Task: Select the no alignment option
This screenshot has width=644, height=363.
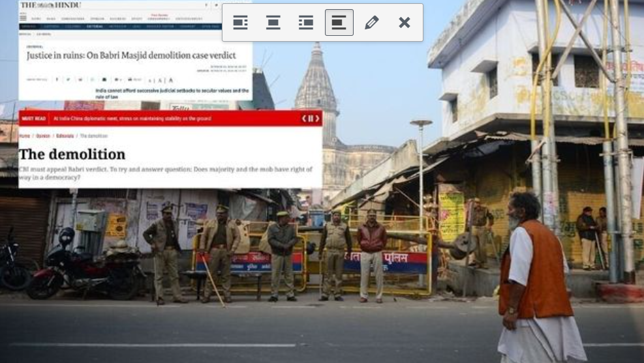Action: [x=339, y=23]
